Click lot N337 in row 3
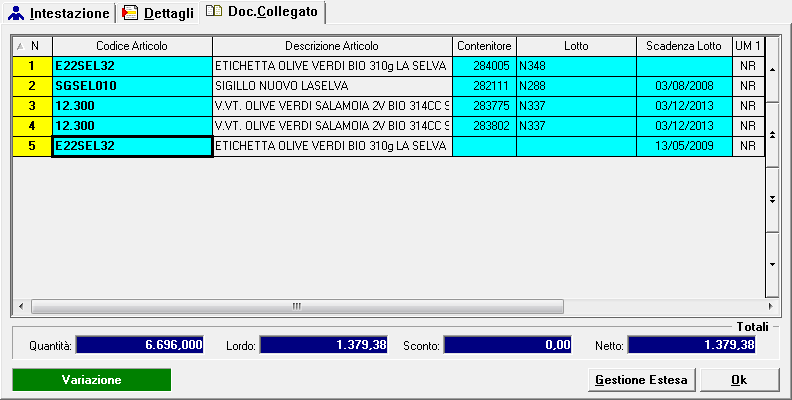 point(576,106)
